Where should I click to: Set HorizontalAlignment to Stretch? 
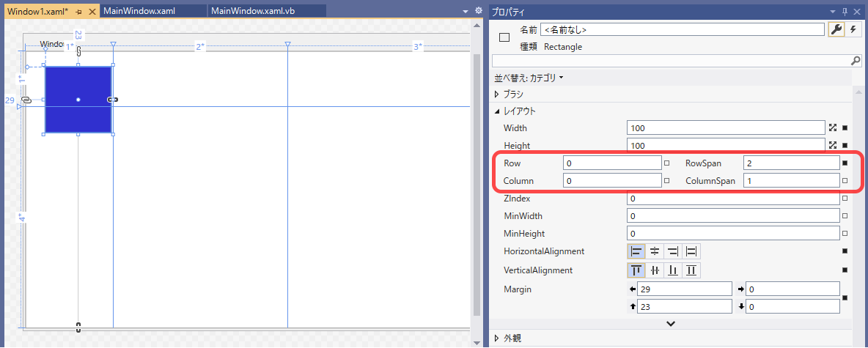pos(691,251)
